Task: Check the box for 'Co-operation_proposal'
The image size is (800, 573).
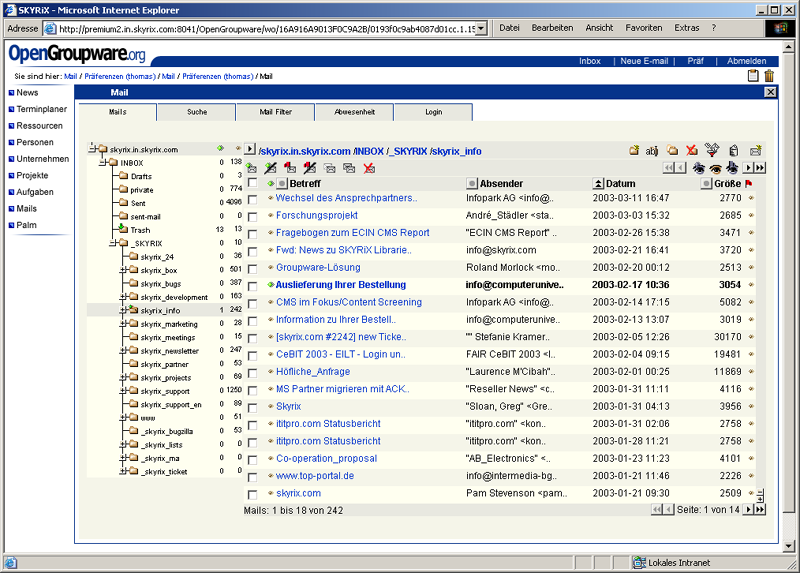Action: pyautogui.click(x=253, y=460)
